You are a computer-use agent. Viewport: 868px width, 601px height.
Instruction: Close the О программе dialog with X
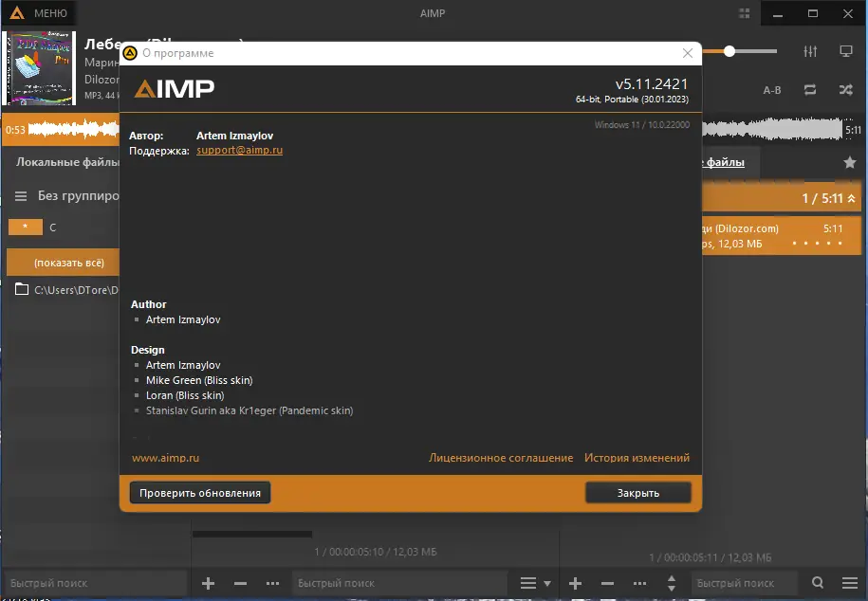(x=688, y=53)
